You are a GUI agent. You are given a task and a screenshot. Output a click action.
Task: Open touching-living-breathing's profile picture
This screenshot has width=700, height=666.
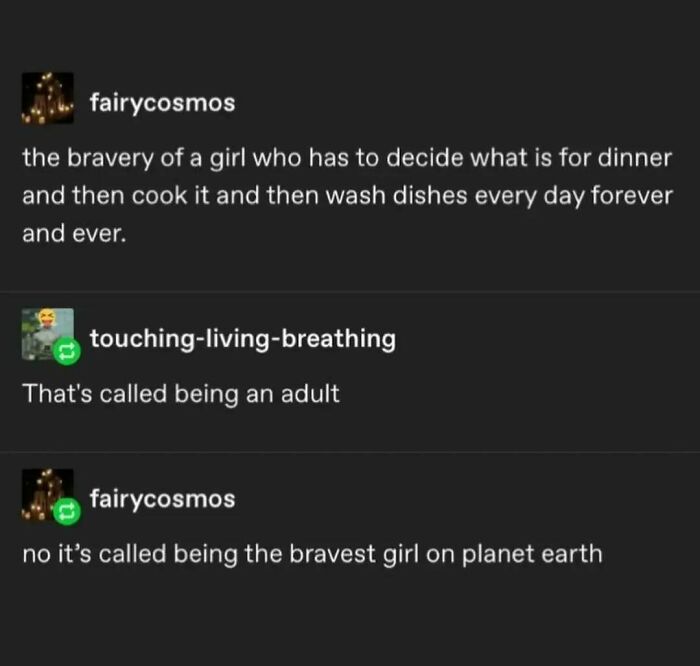(44, 332)
